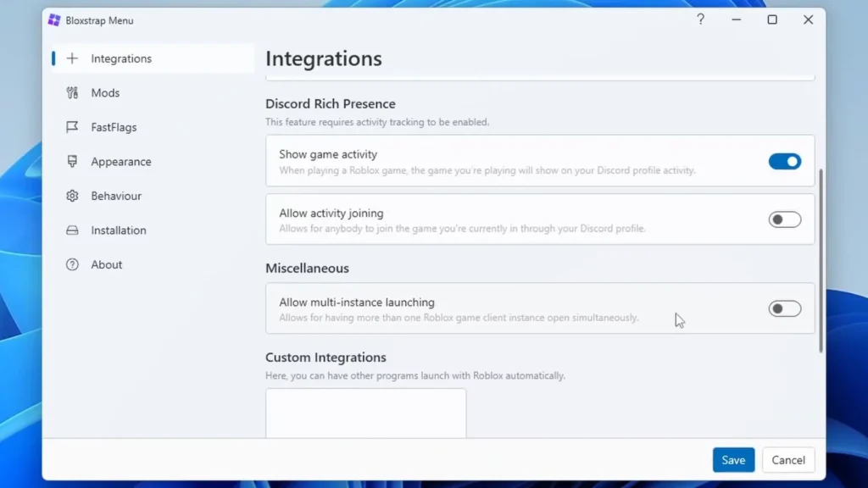Cancel changes with Cancel button
868x488 pixels.
coord(788,460)
